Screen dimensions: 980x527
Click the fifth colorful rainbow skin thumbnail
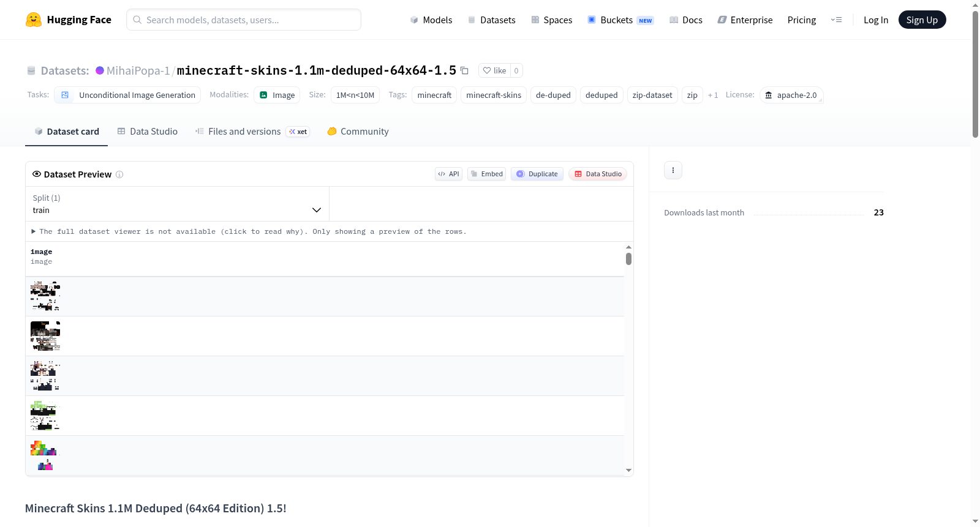[x=45, y=455]
